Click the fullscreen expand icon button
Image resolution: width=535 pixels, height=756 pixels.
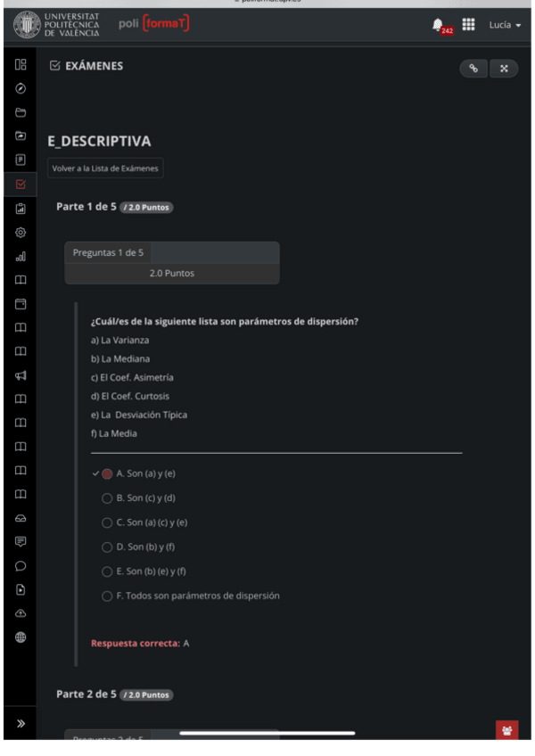coord(503,69)
